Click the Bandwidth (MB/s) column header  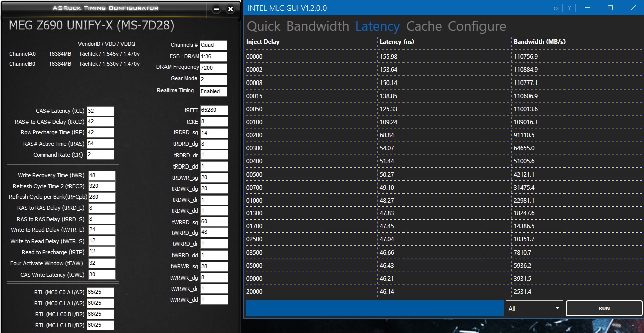pyautogui.click(x=539, y=42)
